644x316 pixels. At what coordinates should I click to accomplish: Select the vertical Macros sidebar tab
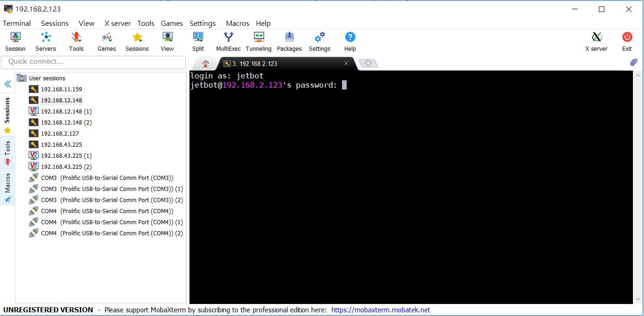click(7, 187)
